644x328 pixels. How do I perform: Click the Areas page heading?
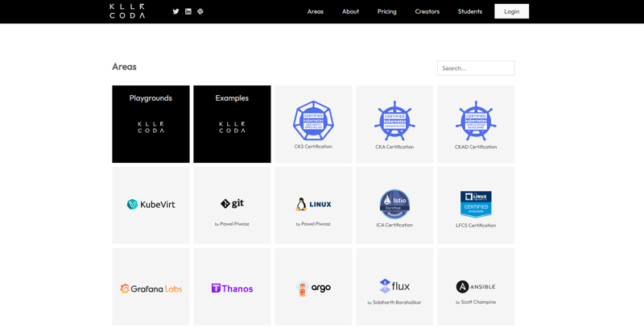[x=124, y=67]
